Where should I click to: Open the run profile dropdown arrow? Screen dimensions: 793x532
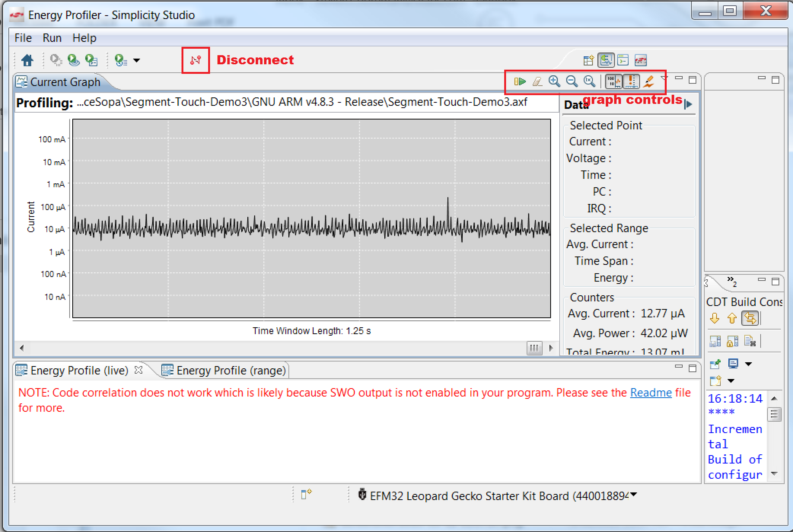(x=137, y=60)
